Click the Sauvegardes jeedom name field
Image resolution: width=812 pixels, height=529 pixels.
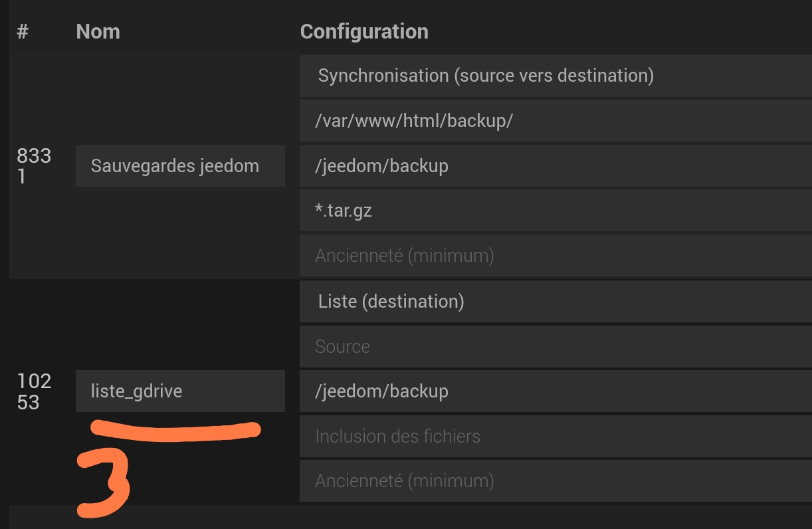[x=180, y=165]
